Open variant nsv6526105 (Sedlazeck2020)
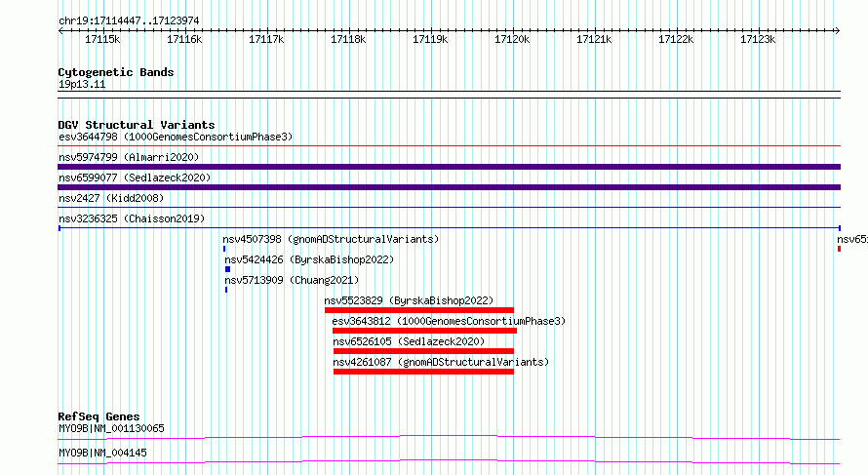This screenshot has height=475, width=868. pos(409,341)
